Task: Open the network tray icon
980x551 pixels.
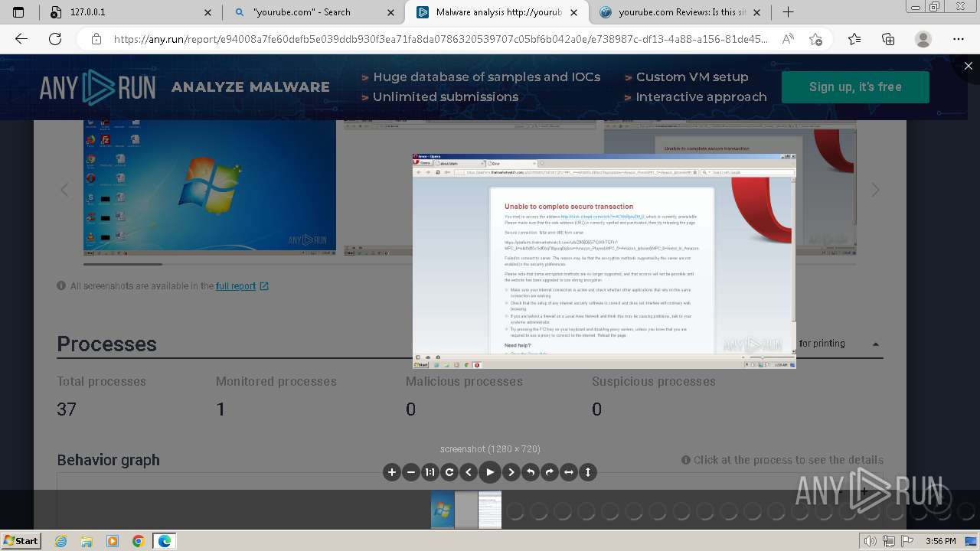Action: (x=889, y=541)
